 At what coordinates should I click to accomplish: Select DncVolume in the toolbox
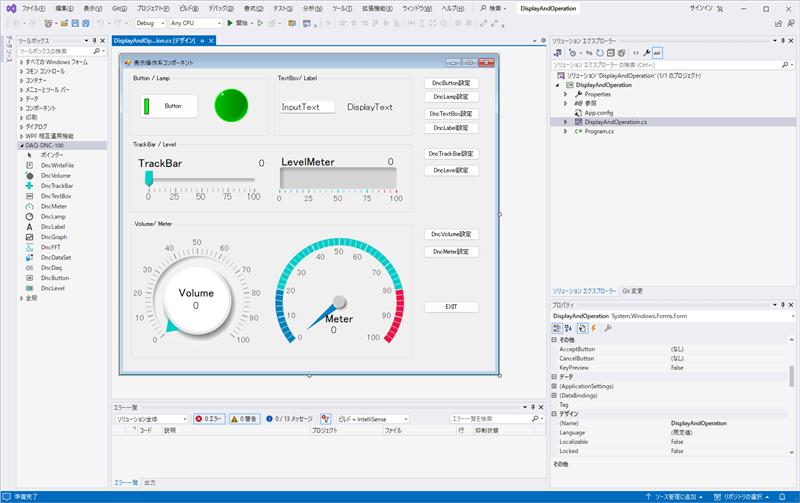[55, 175]
